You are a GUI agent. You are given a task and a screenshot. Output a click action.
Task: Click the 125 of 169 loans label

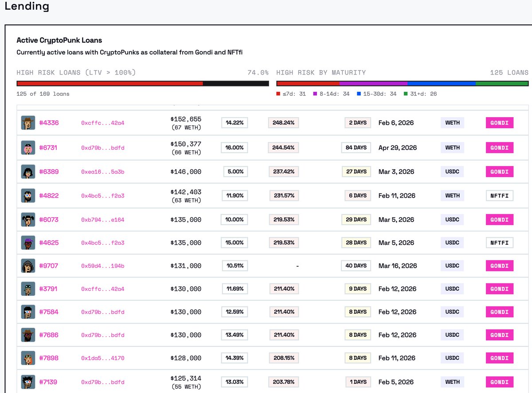point(43,94)
